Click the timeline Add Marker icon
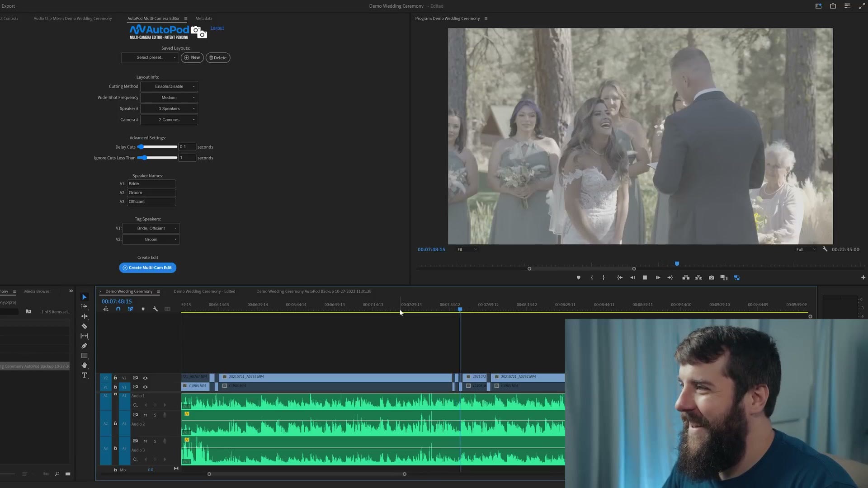868x488 pixels. 143,309
